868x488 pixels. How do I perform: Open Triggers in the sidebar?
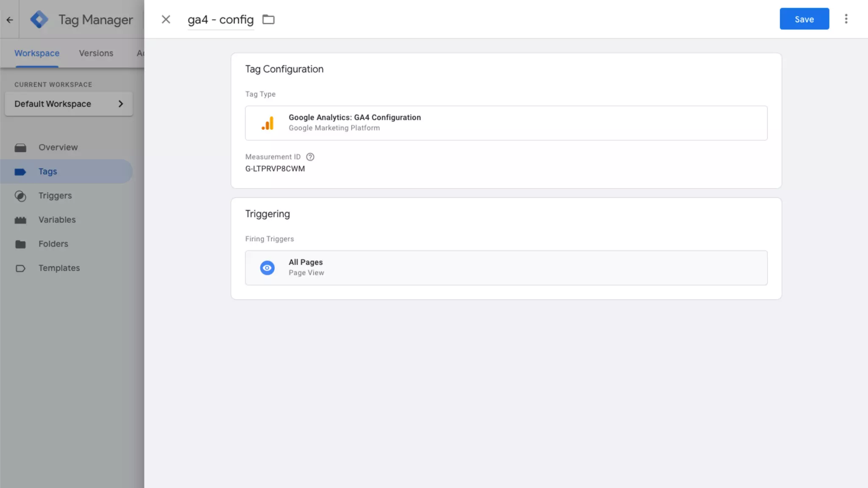[x=55, y=196]
